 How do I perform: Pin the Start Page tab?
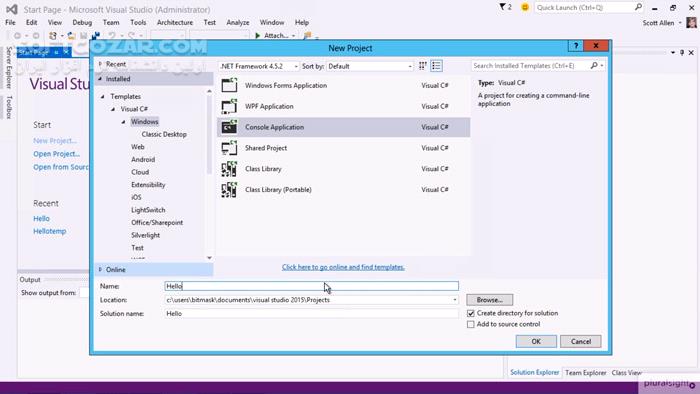pyautogui.click(x=56, y=52)
